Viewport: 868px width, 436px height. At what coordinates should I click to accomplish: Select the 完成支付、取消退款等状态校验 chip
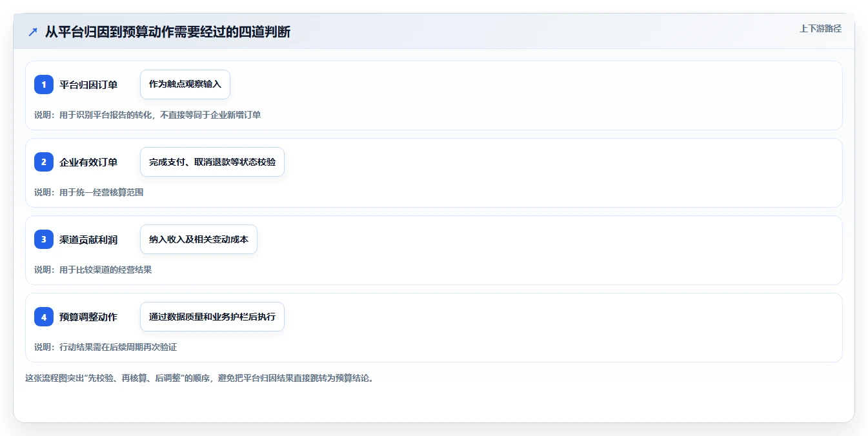pos(212,162)
